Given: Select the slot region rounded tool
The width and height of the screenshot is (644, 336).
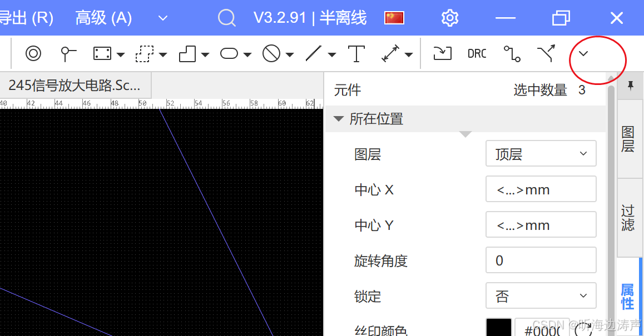Looking at the screenshot, I should 229,54.
